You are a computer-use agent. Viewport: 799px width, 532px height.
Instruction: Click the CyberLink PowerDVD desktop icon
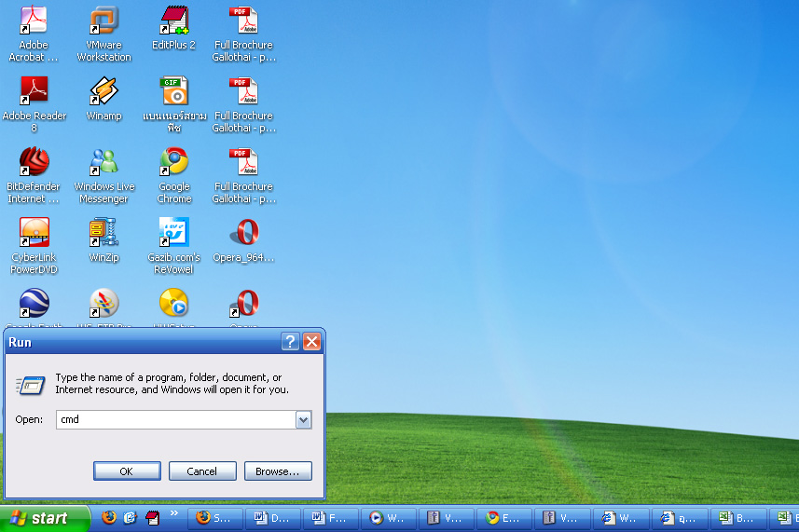click(x=34, y=246)
